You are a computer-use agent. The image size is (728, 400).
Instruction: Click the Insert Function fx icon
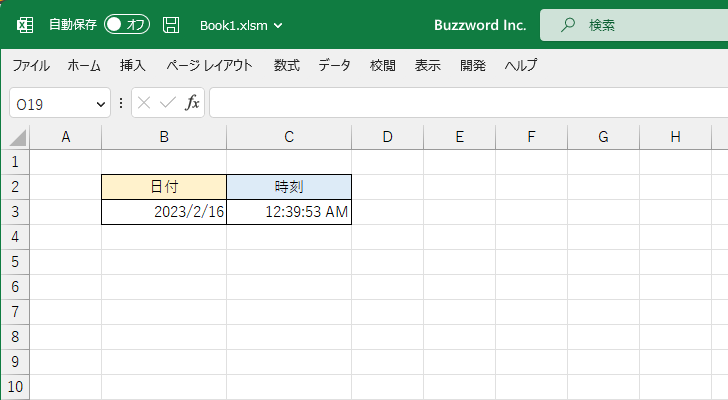click(192, 103)
